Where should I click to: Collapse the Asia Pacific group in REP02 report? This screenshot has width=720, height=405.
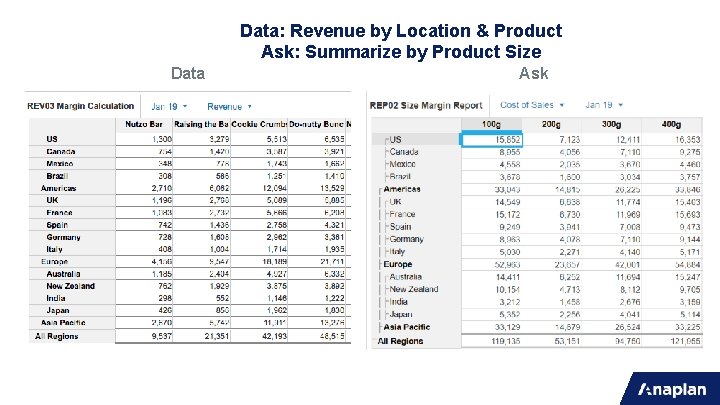[380, 327]
